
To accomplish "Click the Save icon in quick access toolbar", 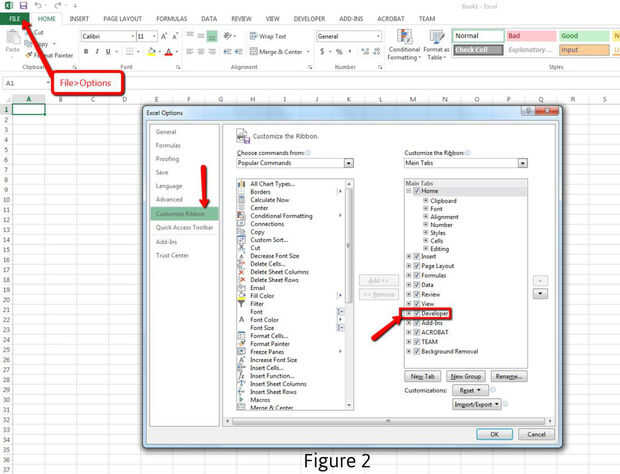I will click(x=23, y=6).
